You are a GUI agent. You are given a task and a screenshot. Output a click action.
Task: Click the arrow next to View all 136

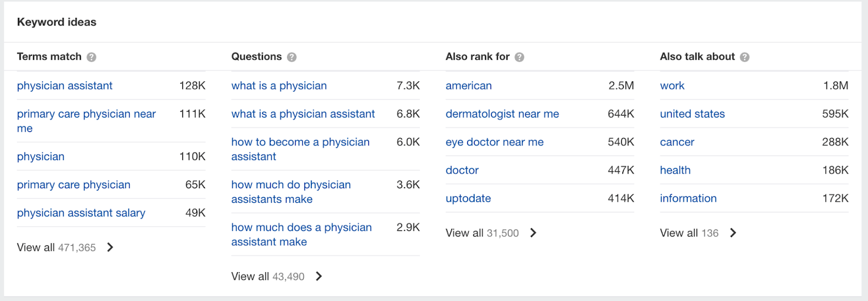(x=733, y=233)
